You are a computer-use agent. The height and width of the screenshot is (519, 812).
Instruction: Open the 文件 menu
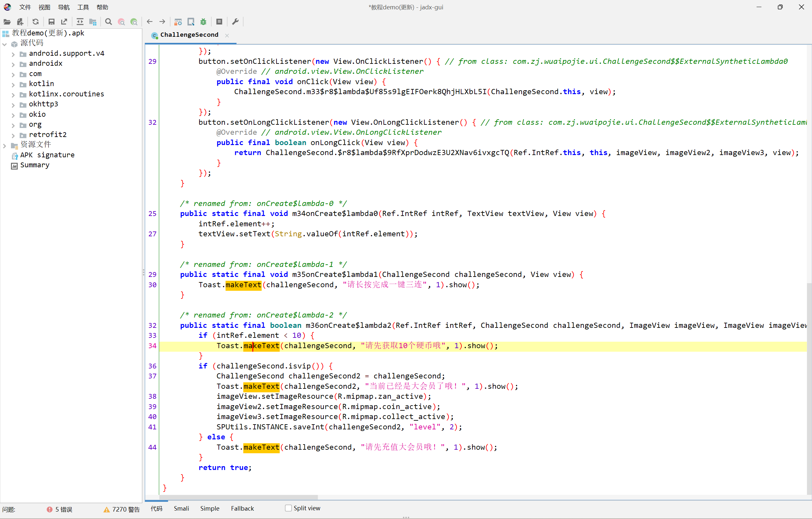coord(25,7)
